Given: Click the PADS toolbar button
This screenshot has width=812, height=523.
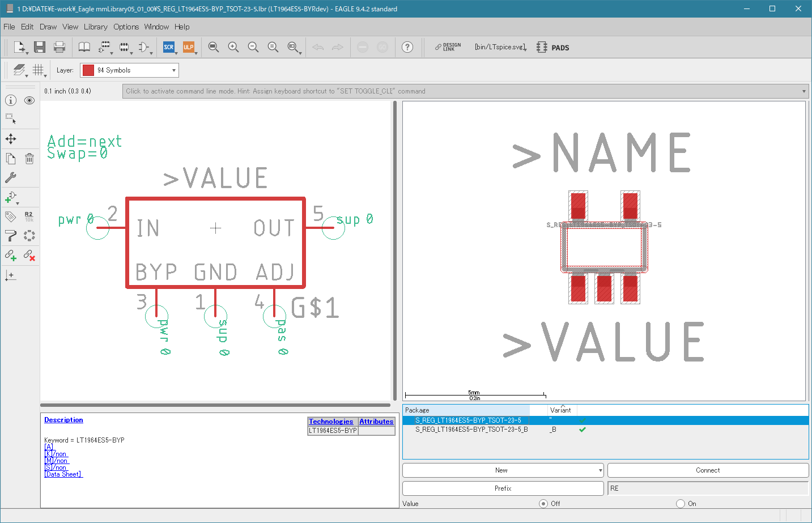Looking at the screenshot, I should tap(553, 48).
